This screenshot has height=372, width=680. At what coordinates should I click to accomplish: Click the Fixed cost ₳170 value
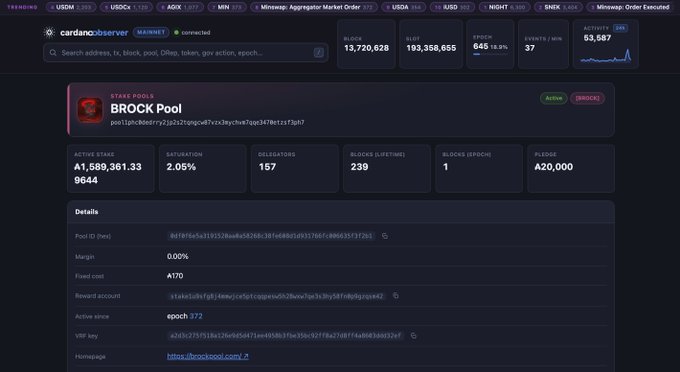point(175,276)
